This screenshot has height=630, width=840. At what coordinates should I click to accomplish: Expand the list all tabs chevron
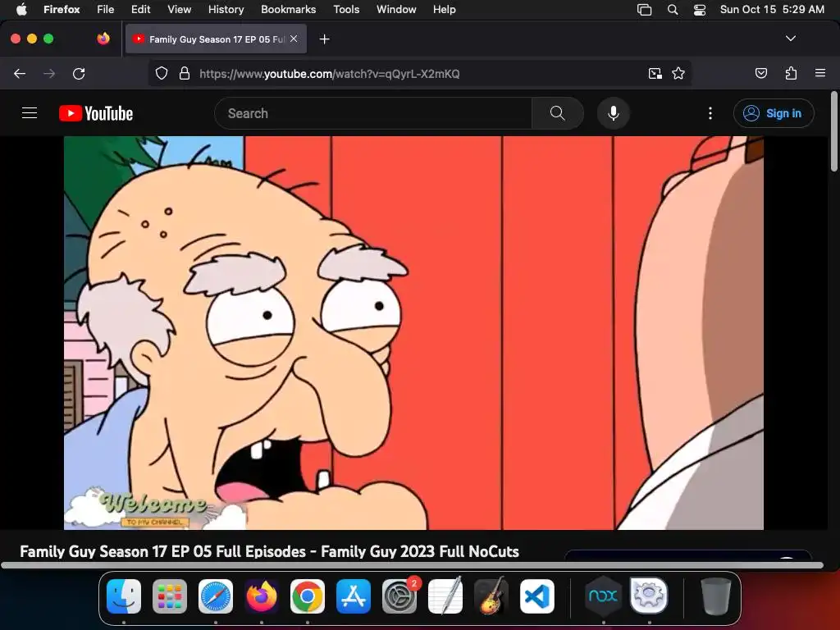point(790,39)
